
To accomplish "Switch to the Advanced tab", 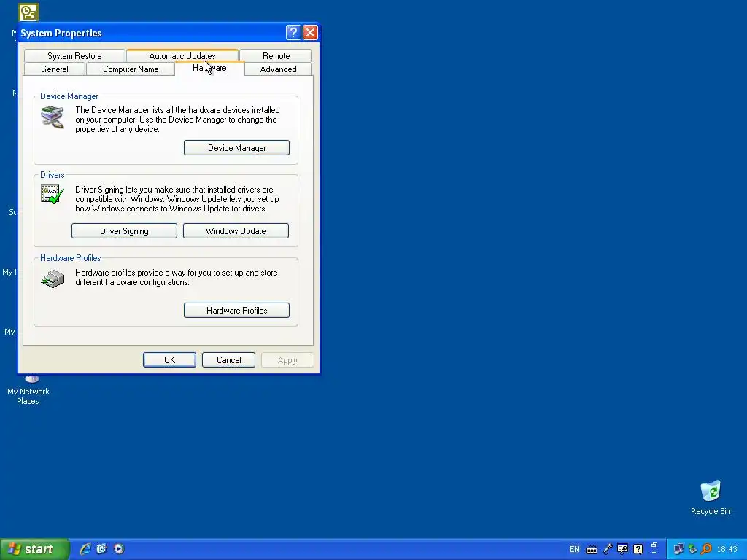I will pyautogui.click(x=278, y=69).
